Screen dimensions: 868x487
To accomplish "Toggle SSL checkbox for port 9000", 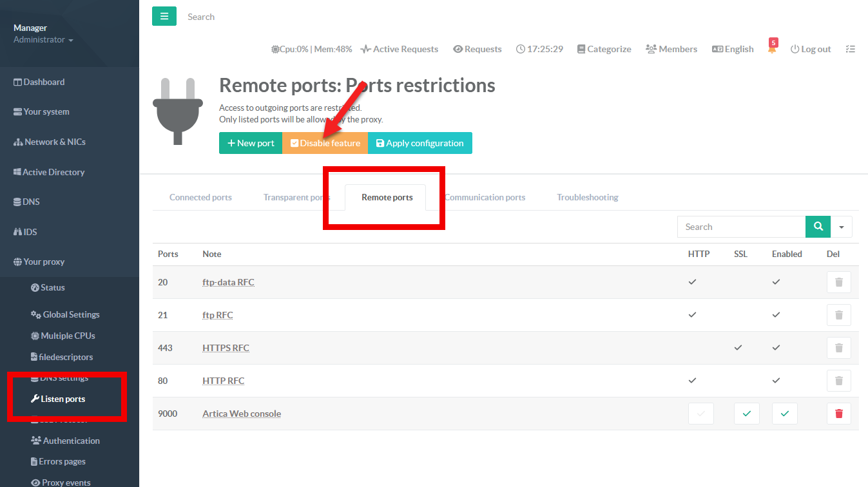I will pos(746,414).
